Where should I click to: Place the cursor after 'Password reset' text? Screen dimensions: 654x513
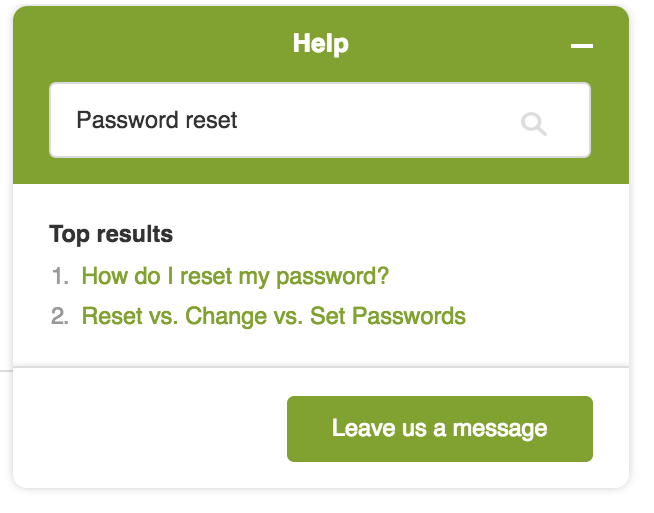[x=239, y=120]
